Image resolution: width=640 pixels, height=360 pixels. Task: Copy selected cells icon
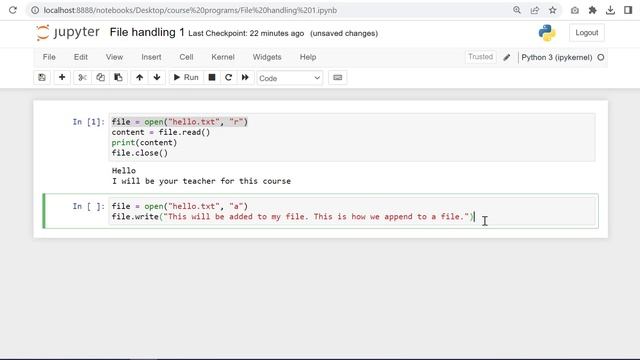click(x=100, y=78)
